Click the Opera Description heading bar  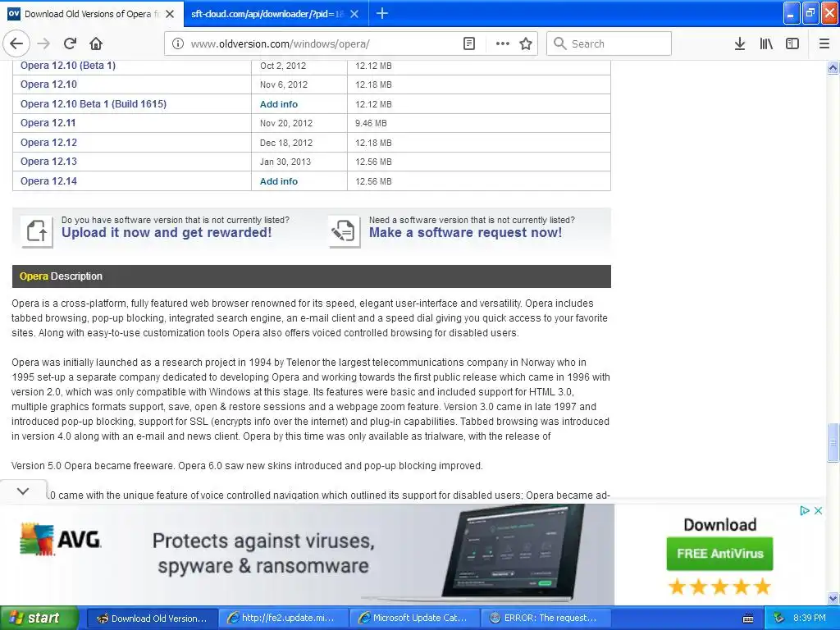[311, 276]
